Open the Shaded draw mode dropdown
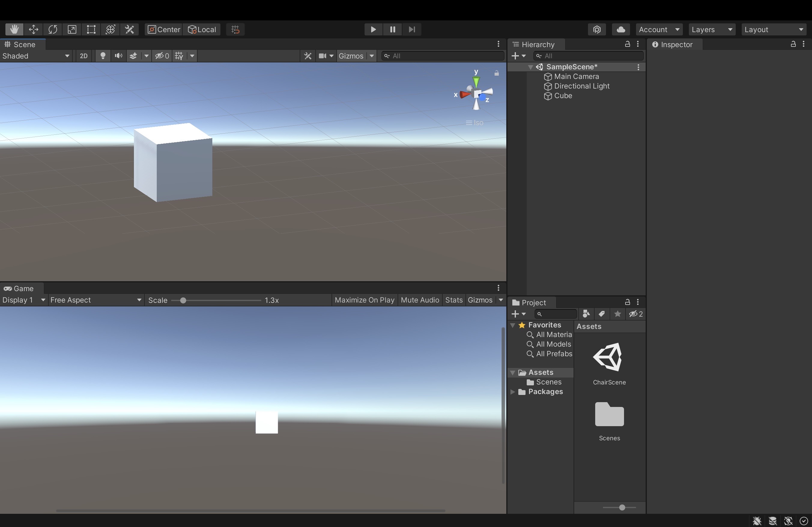This screenshot has width=812, height=527. click(x=35, y=56)
